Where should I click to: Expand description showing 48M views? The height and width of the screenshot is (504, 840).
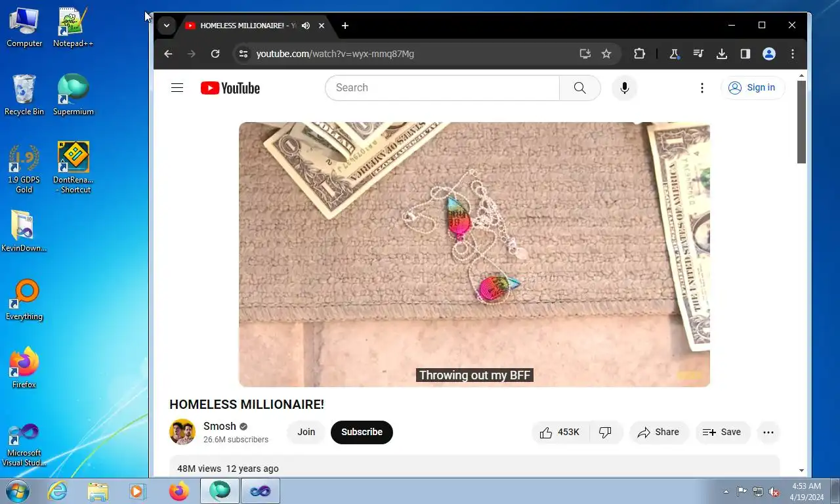click(x=474, y=467)
